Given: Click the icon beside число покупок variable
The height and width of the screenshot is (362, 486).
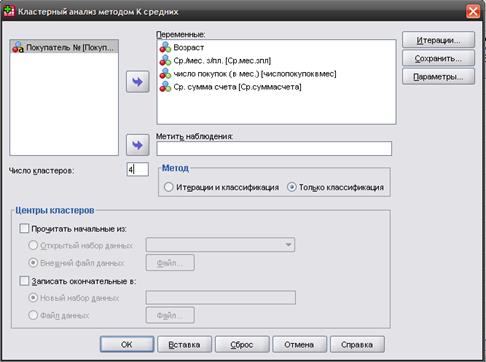Looking at the screenshot, I should click(x=165, y=74).
